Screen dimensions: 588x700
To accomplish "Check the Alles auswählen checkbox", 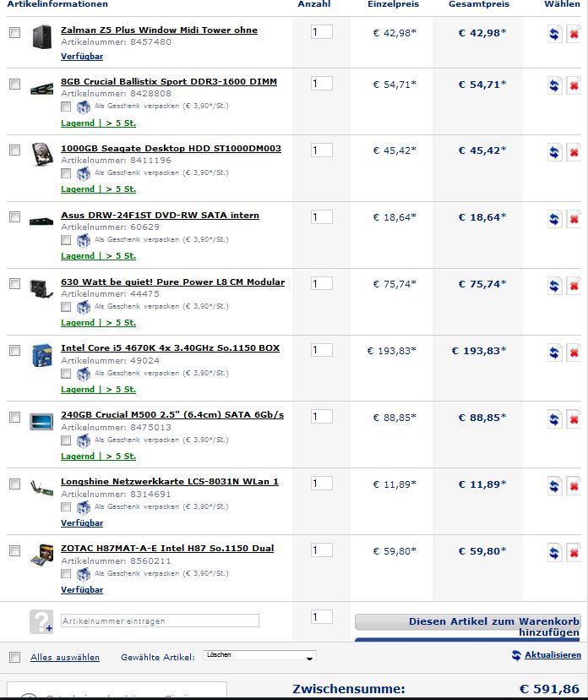I will 14,657.
